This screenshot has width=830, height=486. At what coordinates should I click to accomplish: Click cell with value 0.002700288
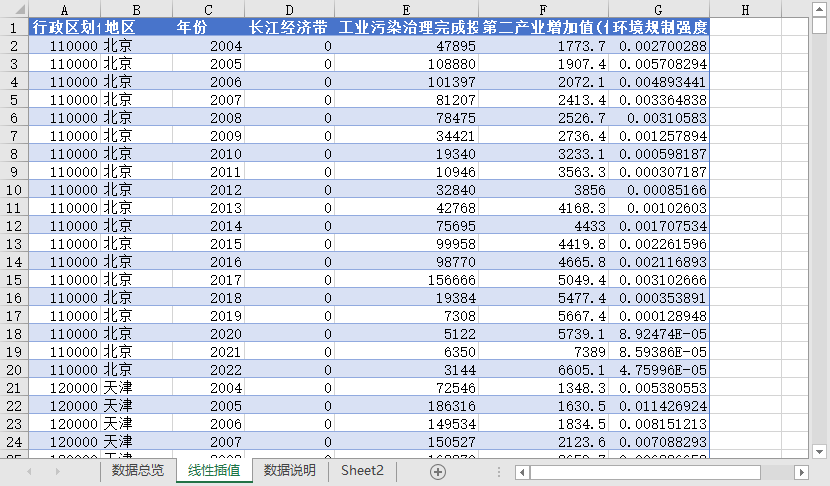point(659,46)
